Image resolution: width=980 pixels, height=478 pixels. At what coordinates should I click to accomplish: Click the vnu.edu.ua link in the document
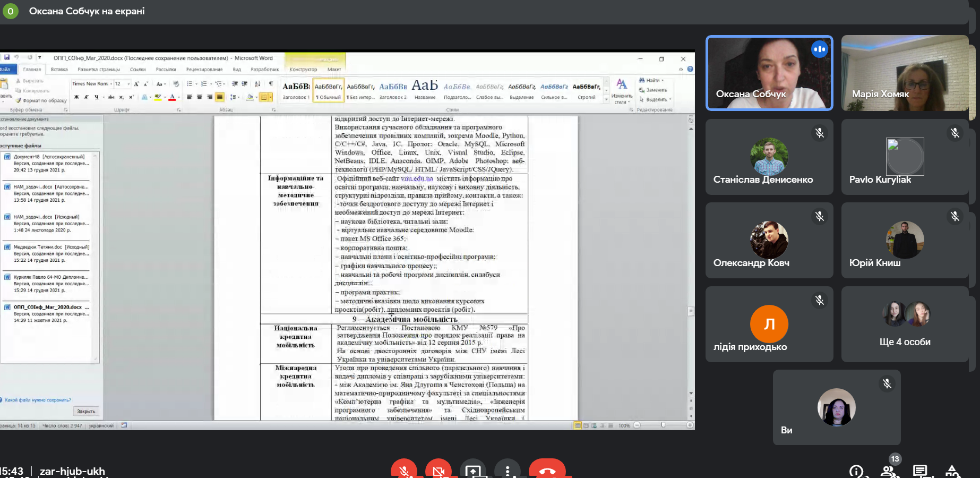(x=417, y=178)
